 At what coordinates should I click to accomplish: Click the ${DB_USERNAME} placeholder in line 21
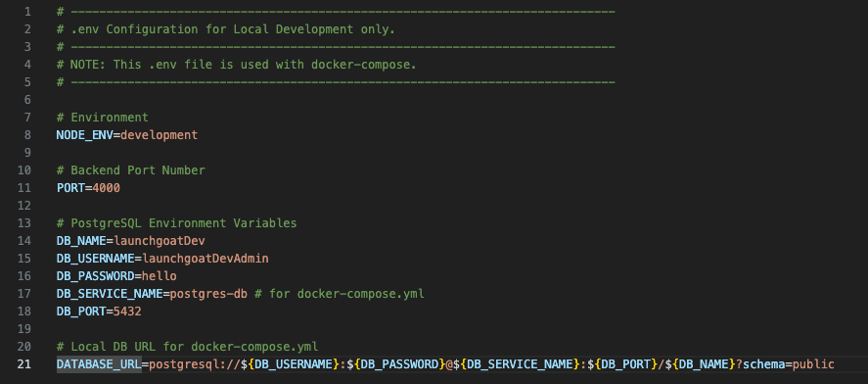click(x=290, y=364)
